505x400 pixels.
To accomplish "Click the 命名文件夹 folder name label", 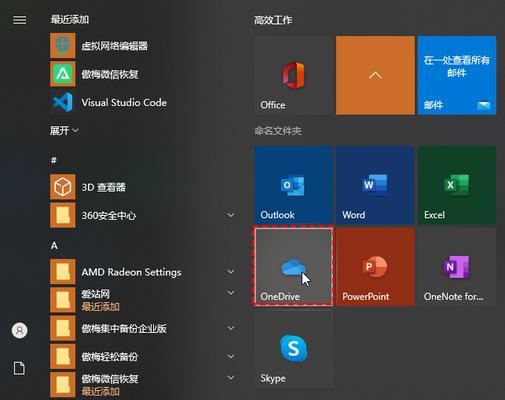I will pos(278,131).
